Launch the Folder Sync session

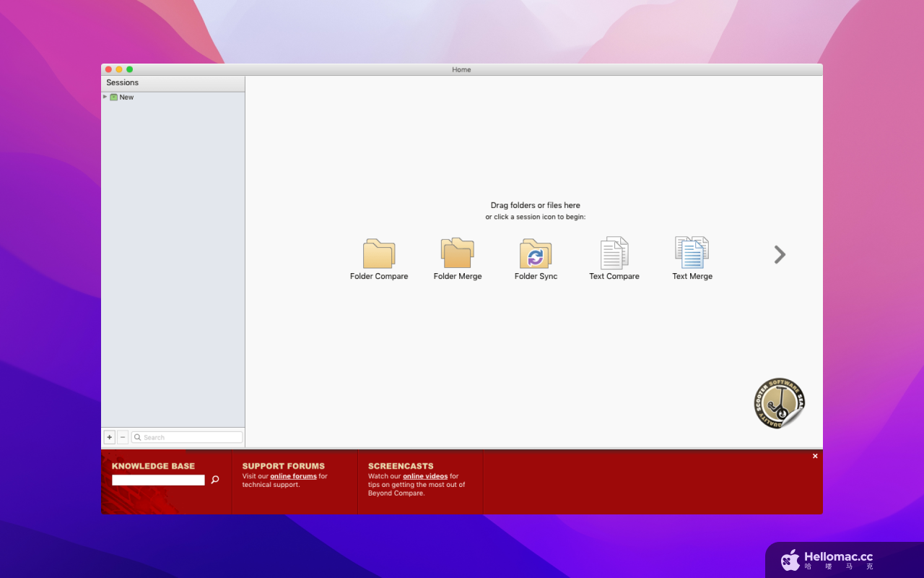click(536, 259)
